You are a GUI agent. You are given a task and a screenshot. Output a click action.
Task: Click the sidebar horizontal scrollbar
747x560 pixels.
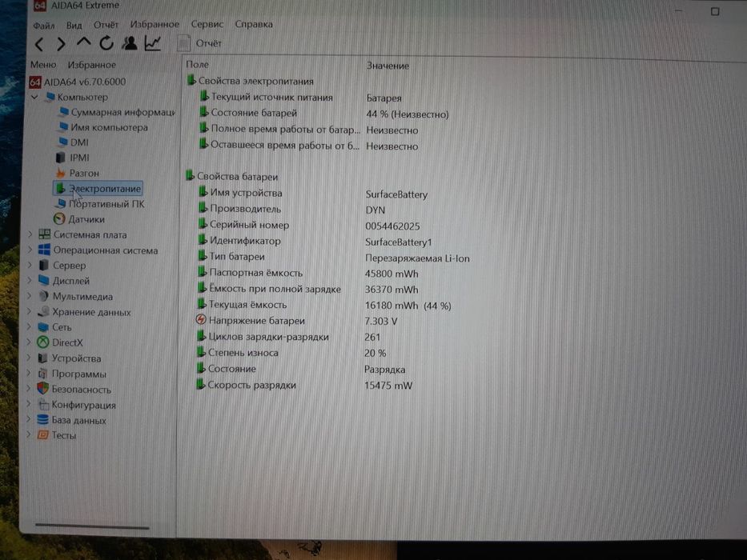click(92, 526)
